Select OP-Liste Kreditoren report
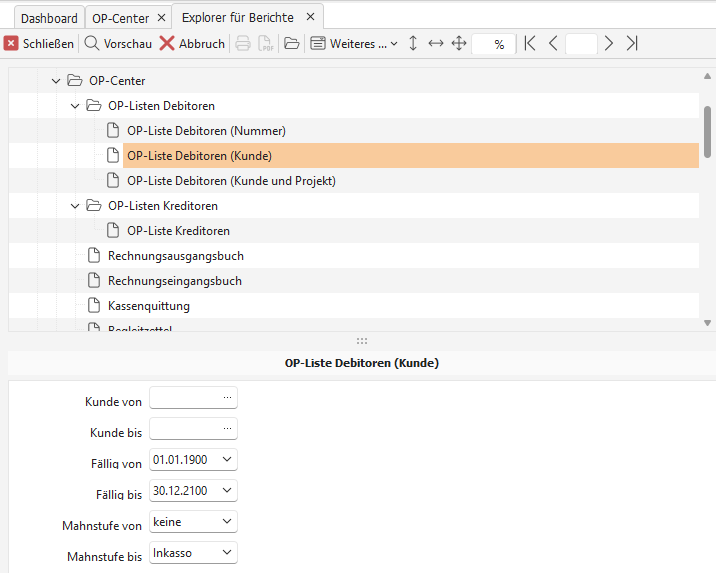The image size is (716, 573). pos(178,231)
